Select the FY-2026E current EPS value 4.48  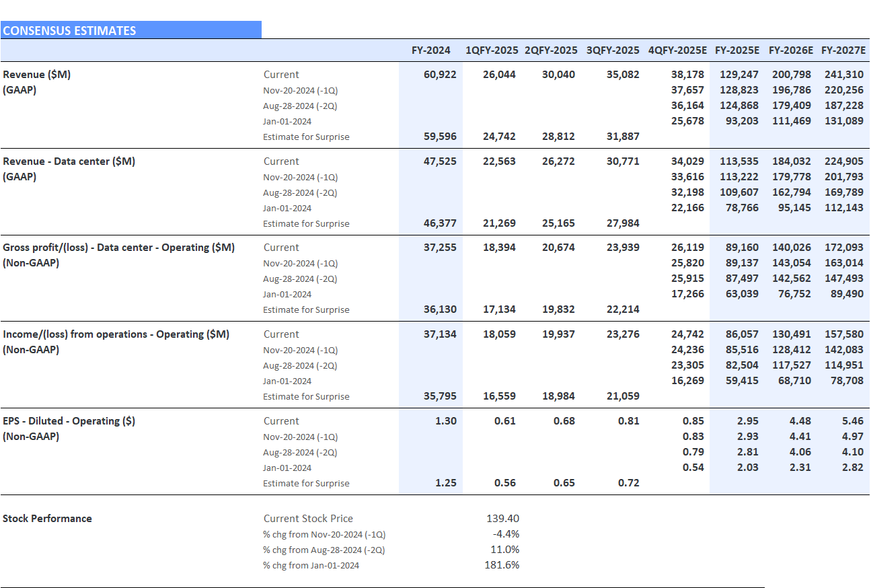(x=800, y=421)
